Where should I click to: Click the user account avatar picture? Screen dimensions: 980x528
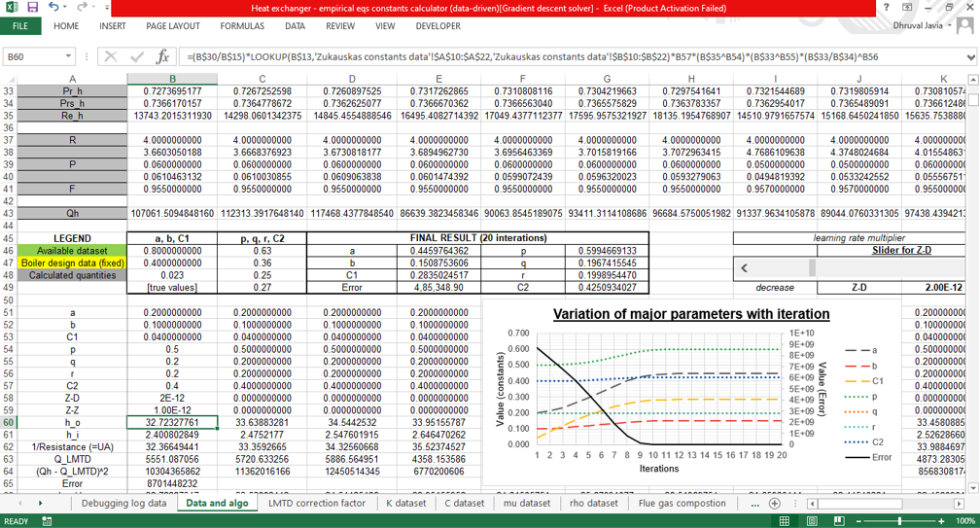pyautogui.click(x=965, y=25)
